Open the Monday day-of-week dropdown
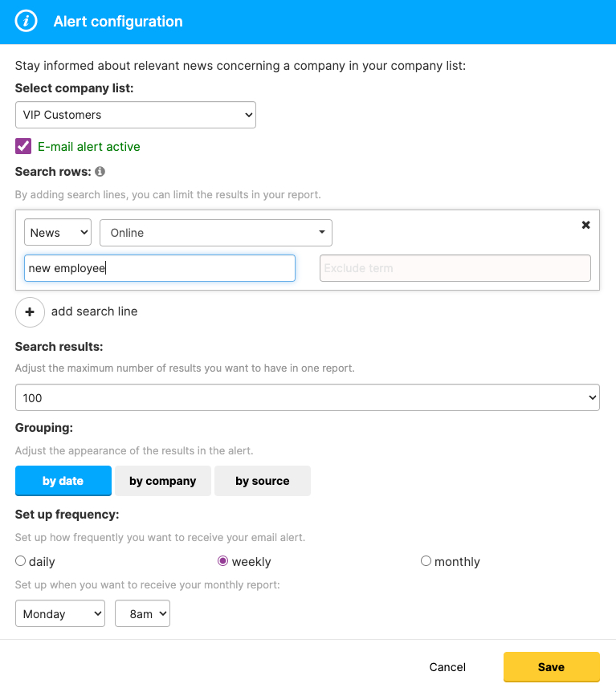The width and height of the screenshot is (616, 692). point(59,613)
